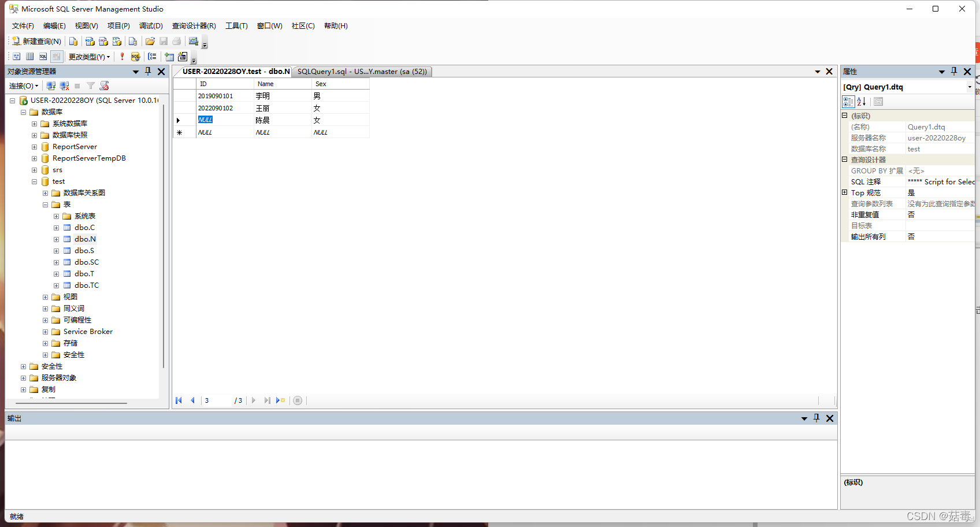
Task: Collapse the test database node
Action: click(x=34, y=181)
